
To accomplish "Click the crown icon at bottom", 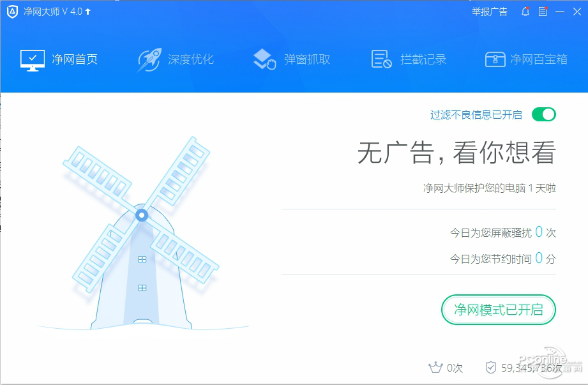I will (435, 367).
